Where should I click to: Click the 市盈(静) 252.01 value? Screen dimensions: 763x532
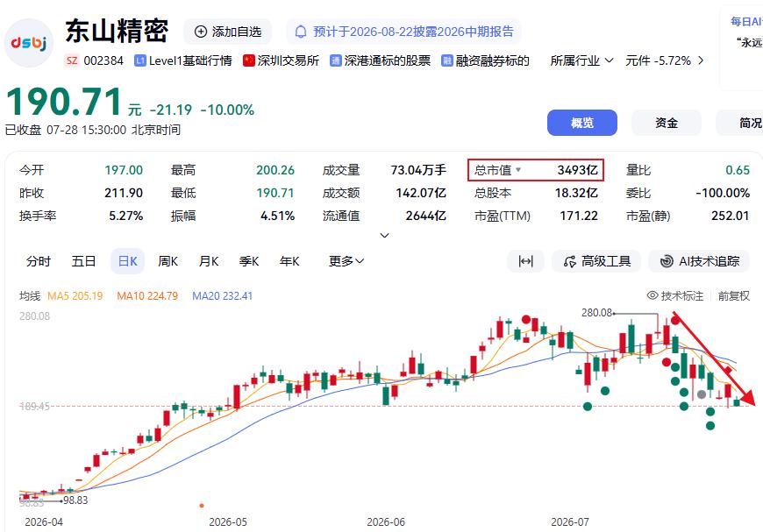[x=730, y=216]
